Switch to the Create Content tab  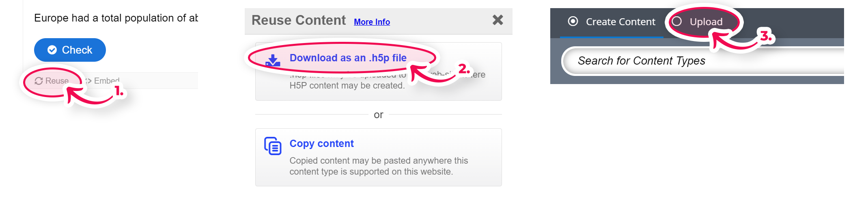(612, 22)
